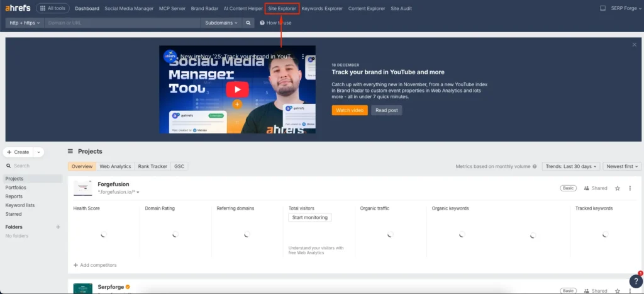The height and width of the screenshot is (294, 644).
Task: Expand the http + https protocol dropdown
Action: [x=25, y=23]
